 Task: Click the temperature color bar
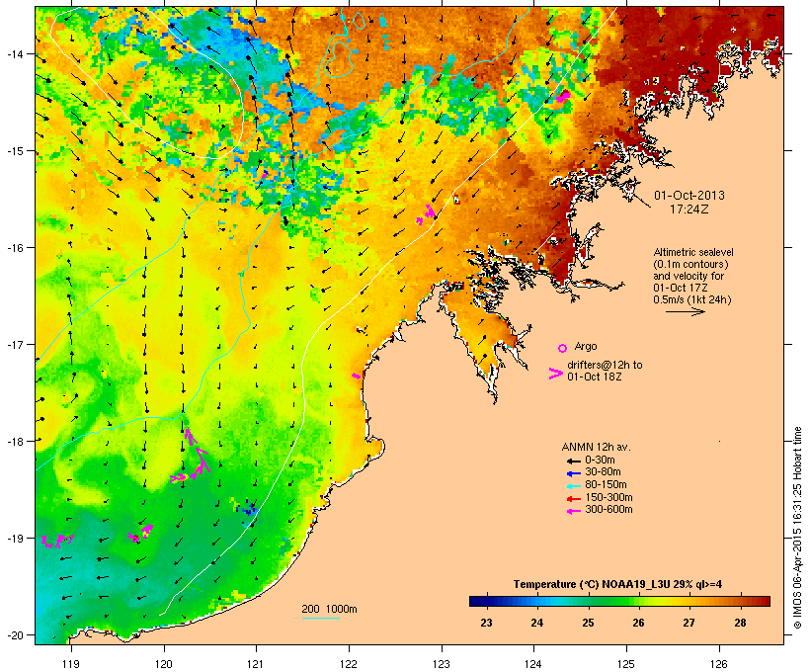pyautogui.click(x=619, y=601)
